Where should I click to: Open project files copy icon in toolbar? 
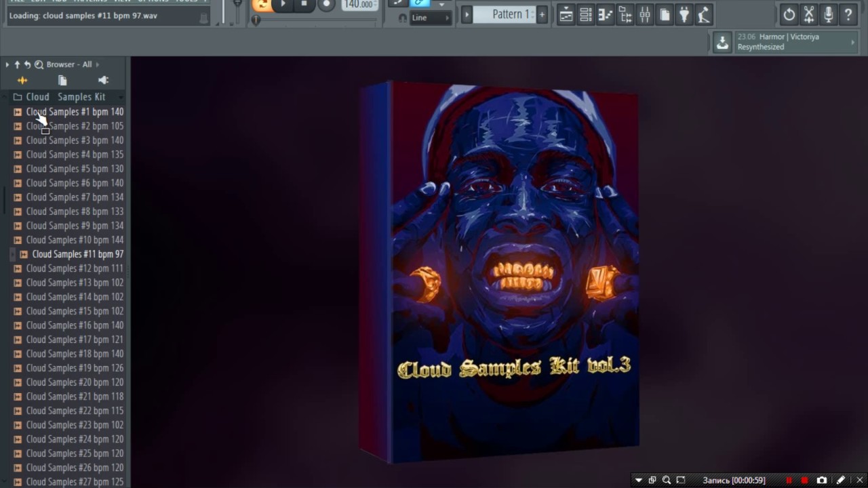[665, 14]
